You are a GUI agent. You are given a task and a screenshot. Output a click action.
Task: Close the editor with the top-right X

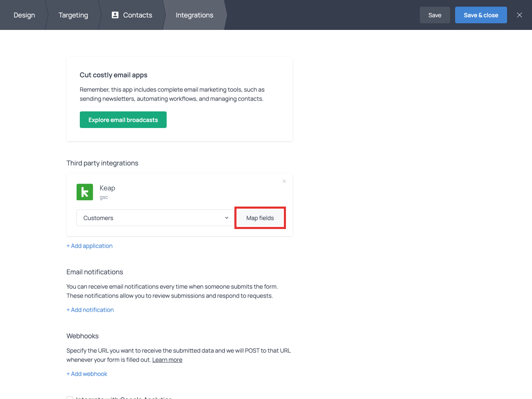pyautogui.click(x=519, y=15)
